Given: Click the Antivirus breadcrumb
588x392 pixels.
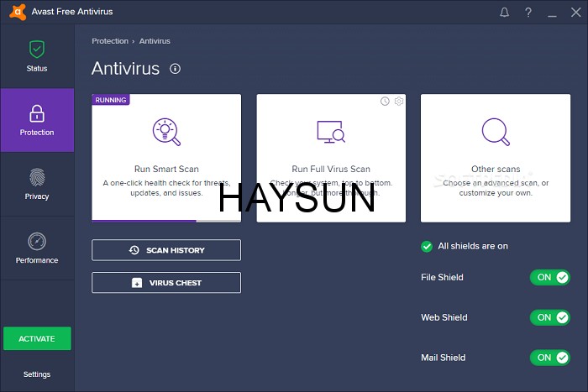Looking at the screenshot, I should click(155, 41).
